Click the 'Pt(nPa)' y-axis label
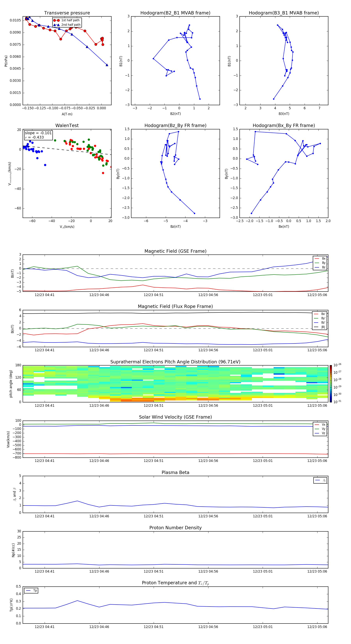The height and width of the screenshot is (644, 351). click(6, 61)
